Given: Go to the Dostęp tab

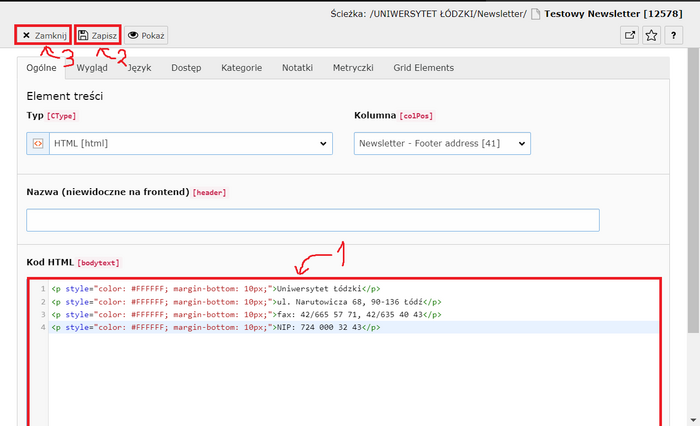Looking at the screenshot, I should 186,68.
